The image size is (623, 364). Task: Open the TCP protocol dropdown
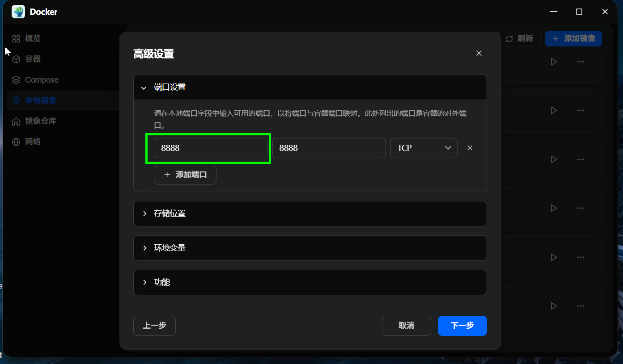424,147
